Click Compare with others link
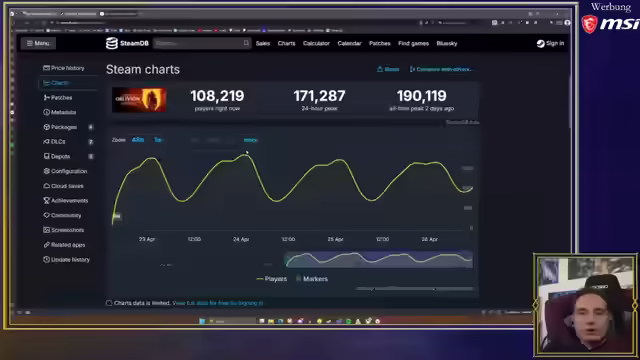The height and width of the screenshot is (360, 640). point(441,69)
